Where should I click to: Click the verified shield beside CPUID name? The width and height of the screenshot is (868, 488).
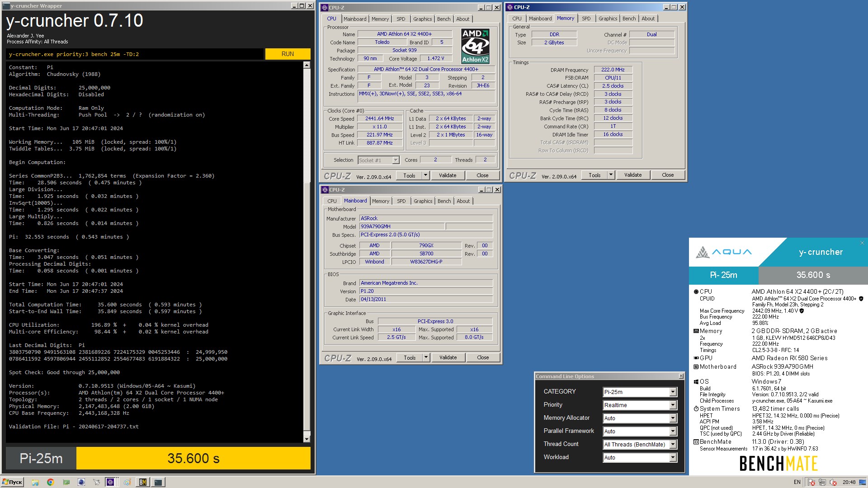[x=861, y=299]
